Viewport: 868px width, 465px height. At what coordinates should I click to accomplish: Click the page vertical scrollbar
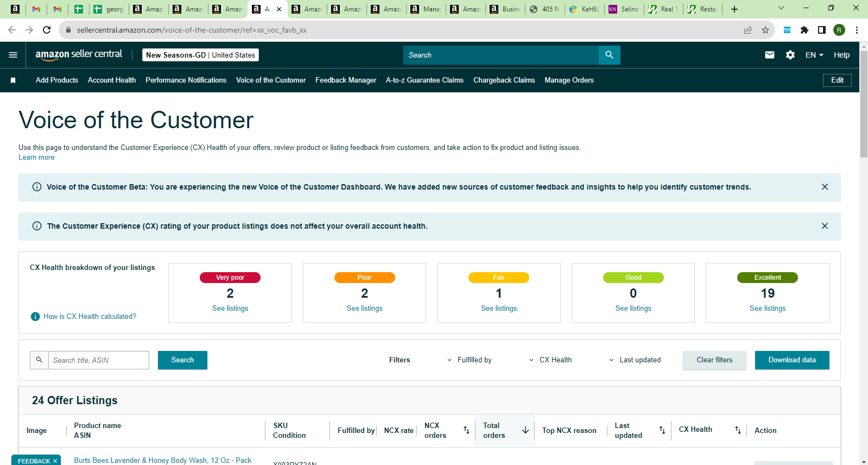[864, 103]
